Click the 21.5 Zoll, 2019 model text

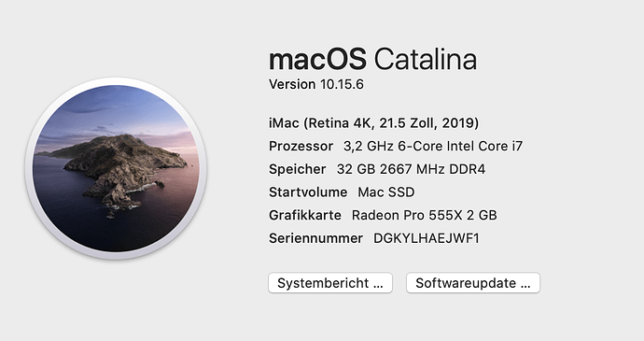tap(428, 123)
